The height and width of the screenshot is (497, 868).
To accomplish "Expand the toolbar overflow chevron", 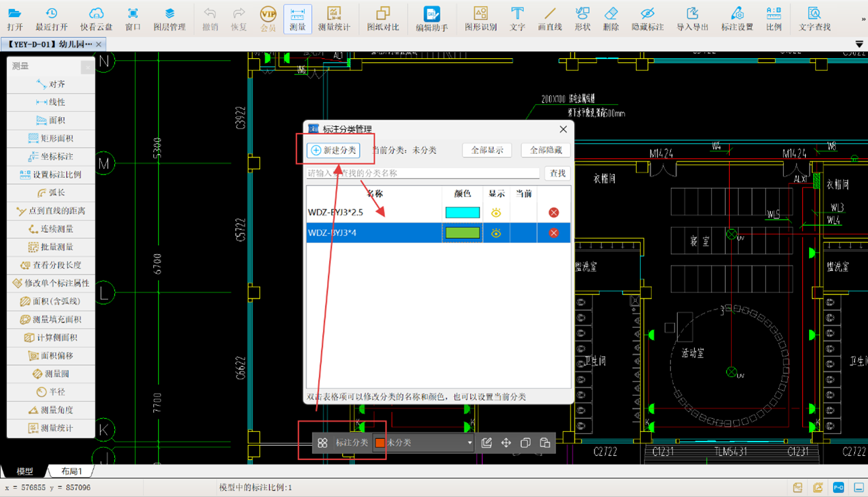I will (863, 19).
